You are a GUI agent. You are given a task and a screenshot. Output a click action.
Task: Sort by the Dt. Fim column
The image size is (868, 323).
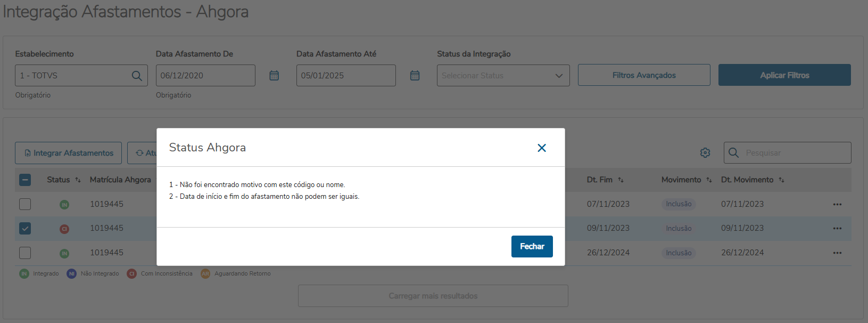(x=621, y=180)
